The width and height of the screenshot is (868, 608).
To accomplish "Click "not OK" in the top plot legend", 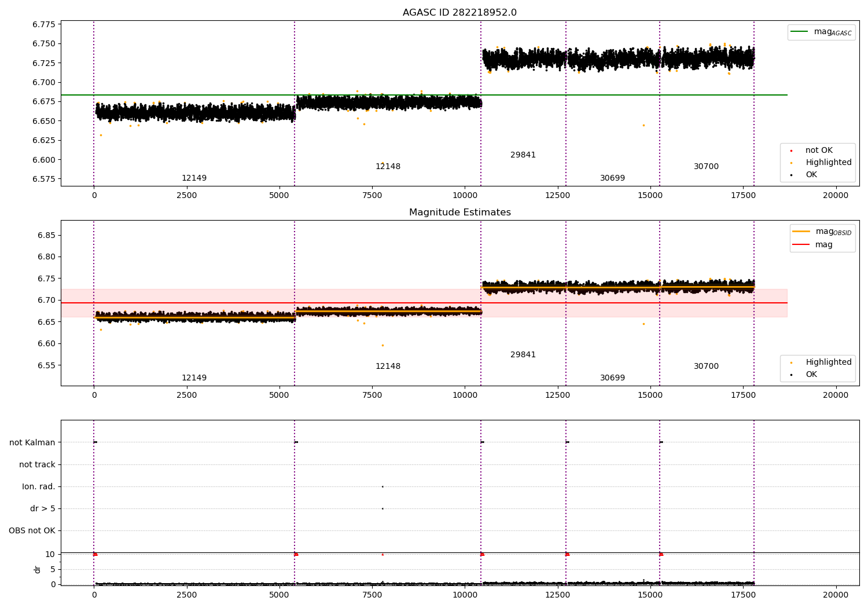I will click(818, 151).
